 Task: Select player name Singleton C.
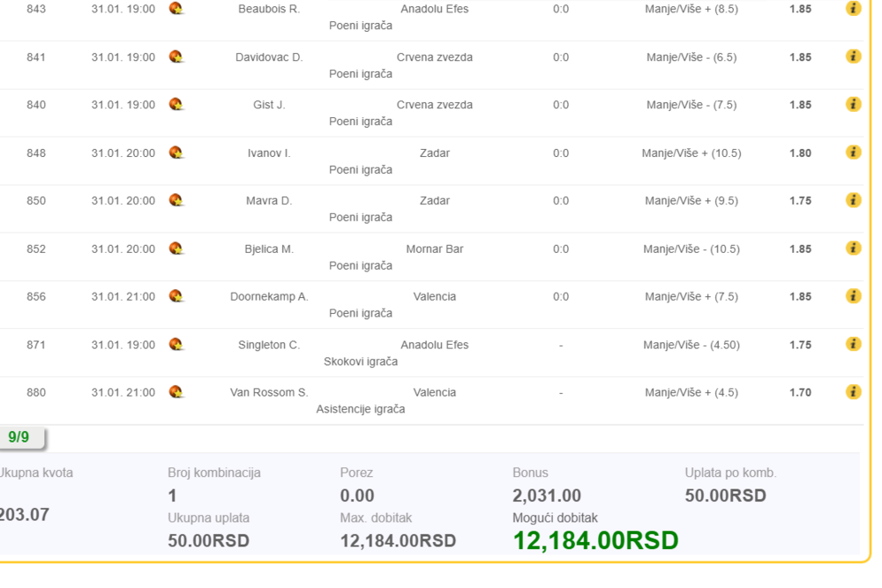coord(269,346)
